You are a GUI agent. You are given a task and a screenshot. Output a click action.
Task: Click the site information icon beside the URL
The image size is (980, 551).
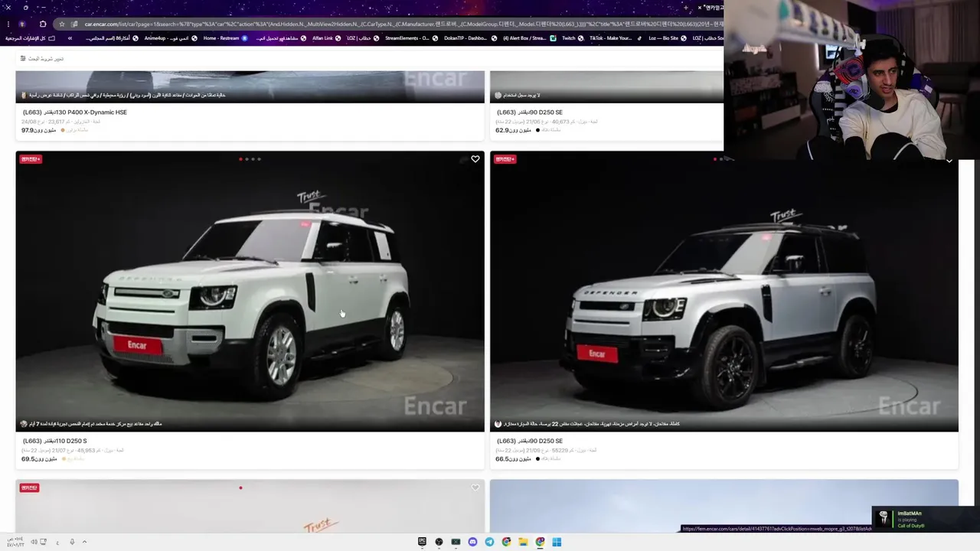click(74, 24)
